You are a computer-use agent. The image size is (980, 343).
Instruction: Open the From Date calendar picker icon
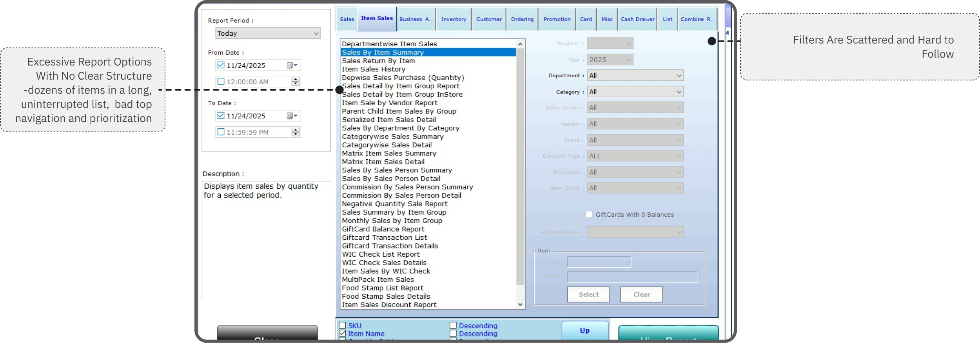(x=292, y=66)
